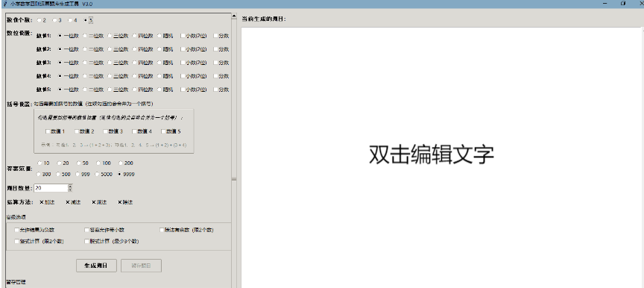The image size is (644, 288).
Task: Set answer range to 50
Action: [79, 163]
